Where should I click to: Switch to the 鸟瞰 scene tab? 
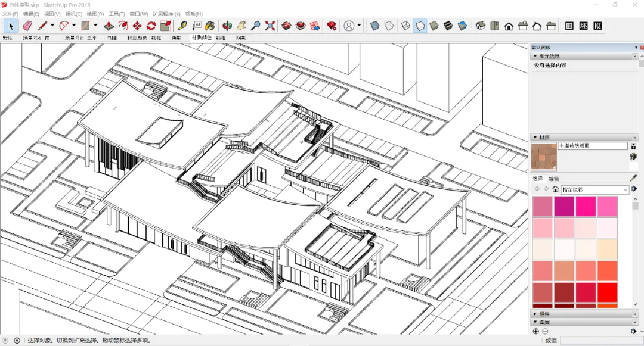(x=112, y=38)
